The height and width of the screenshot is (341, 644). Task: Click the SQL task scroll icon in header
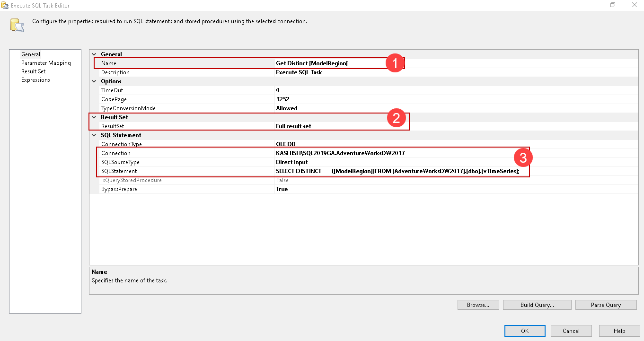click(x=18, y=25)
